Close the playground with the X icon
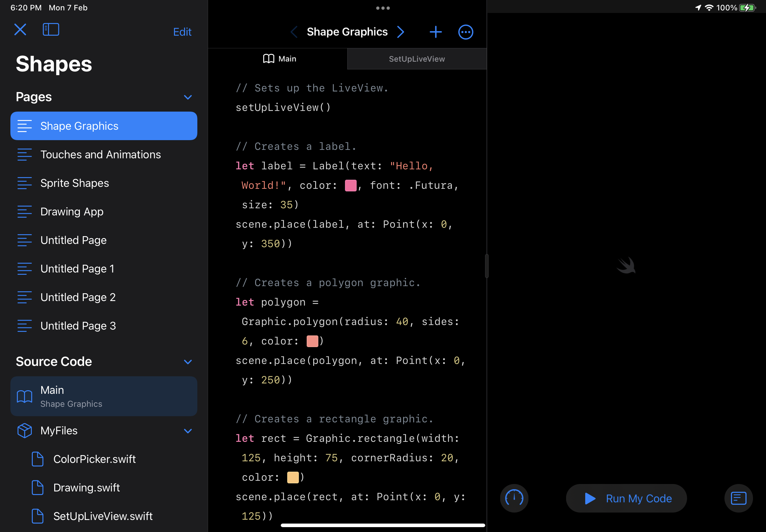The image size is (766, 532). coord(20,30)
